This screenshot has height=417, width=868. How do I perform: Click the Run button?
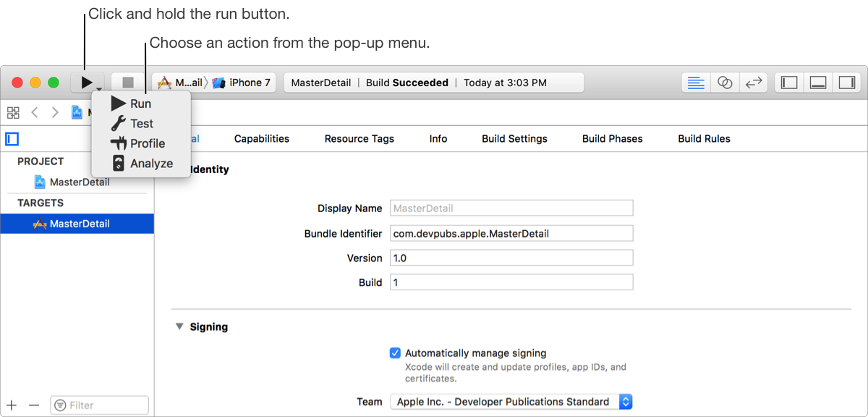(x=86, y=82)
